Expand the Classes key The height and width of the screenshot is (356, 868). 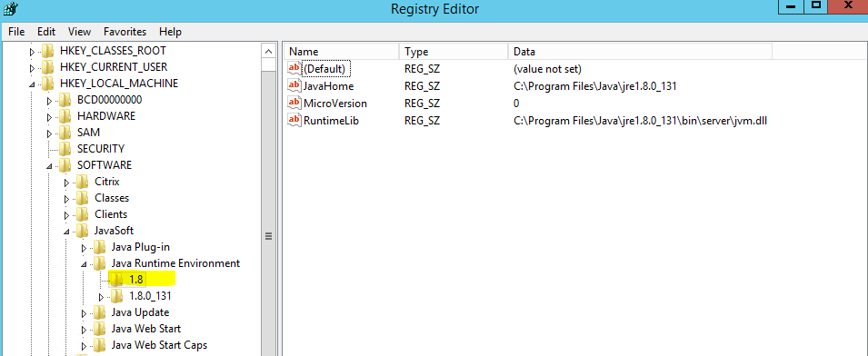click(66, 199)
